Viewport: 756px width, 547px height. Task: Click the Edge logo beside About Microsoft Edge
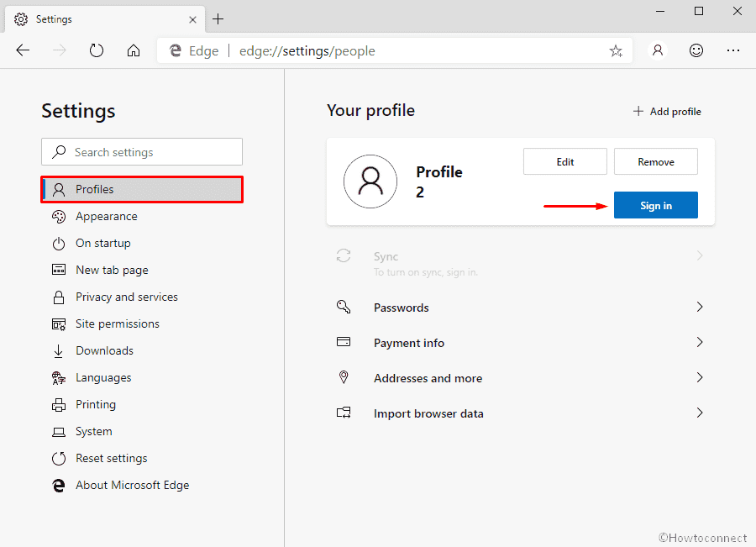coord(59,486)
